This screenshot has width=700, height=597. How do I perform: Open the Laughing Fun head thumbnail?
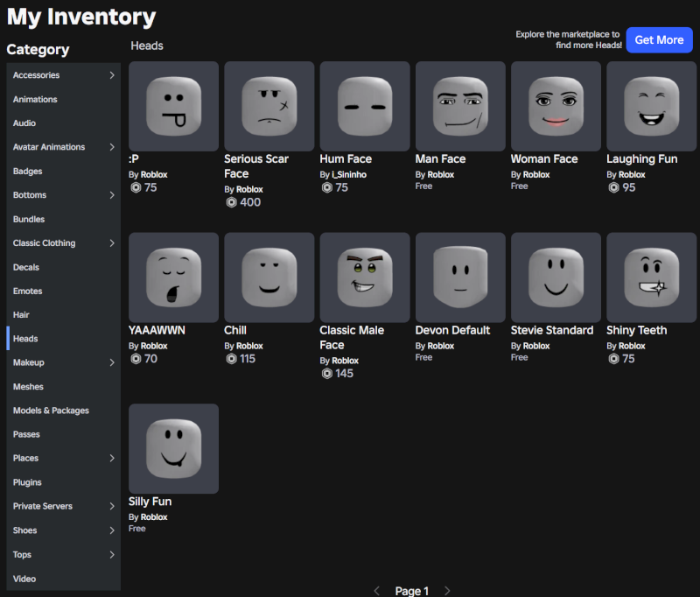tap(651, 106)
